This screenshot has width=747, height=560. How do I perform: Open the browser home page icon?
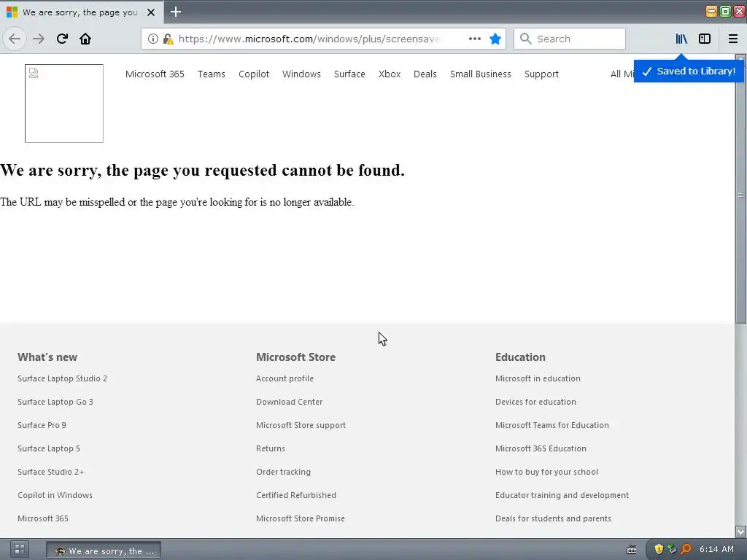click(85, 39)
